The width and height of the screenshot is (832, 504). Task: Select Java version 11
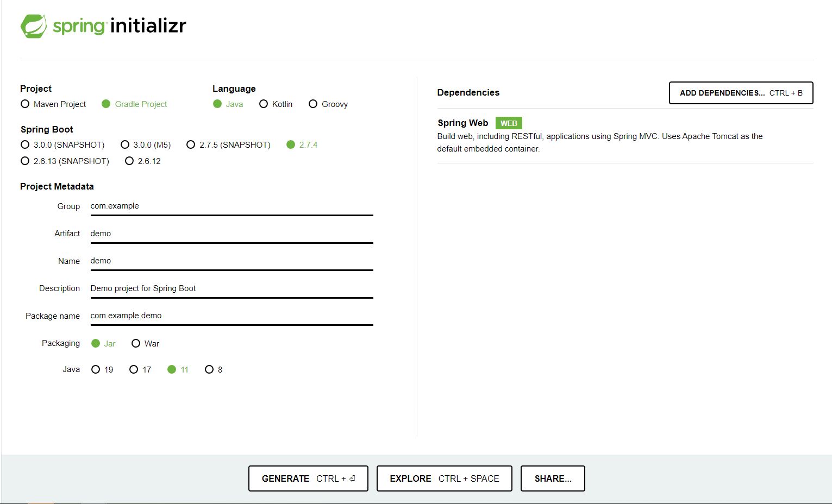pos(178,369)
